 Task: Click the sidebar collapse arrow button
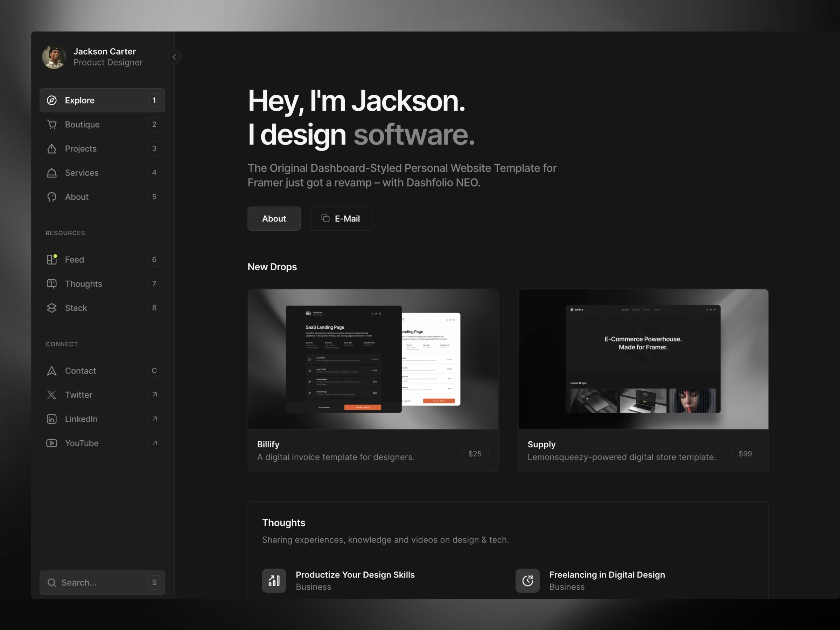coord(175,57)
